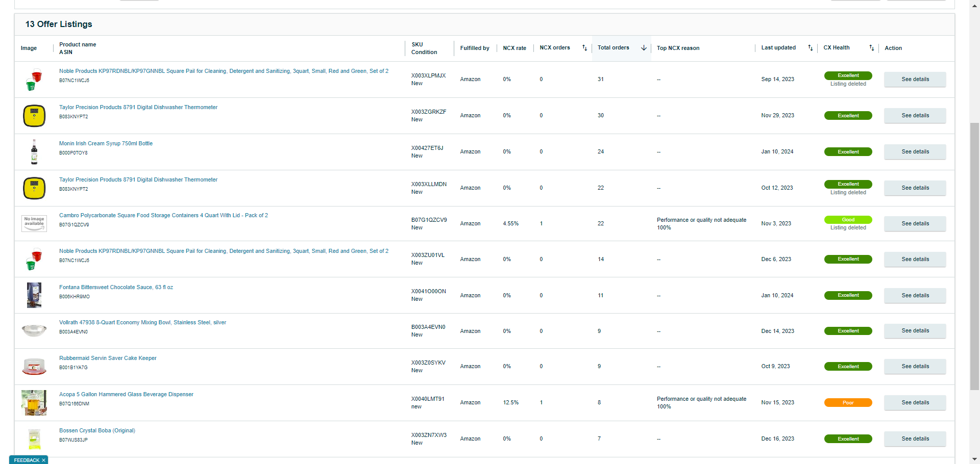Open Monin Irish Cream Syrup 750ml Bottle link
The height and width of the screenshot is (464, 980).
pos(106,143)
